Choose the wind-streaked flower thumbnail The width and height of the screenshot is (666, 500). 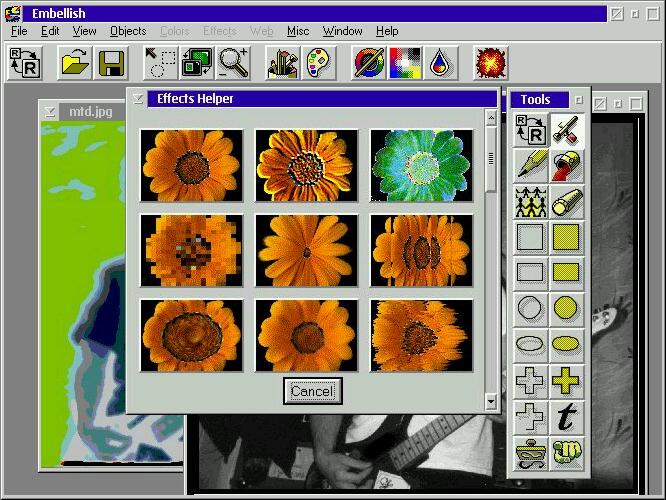tap(421, 335)
